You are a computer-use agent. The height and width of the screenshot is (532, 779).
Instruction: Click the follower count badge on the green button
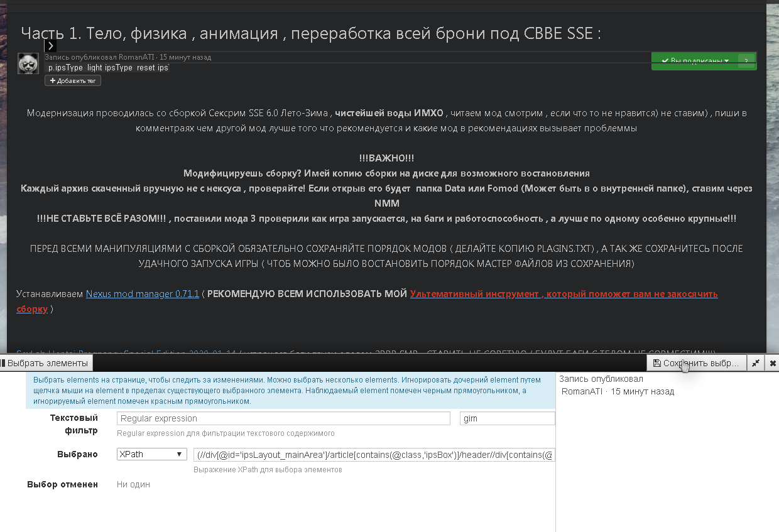click(746, 61)
